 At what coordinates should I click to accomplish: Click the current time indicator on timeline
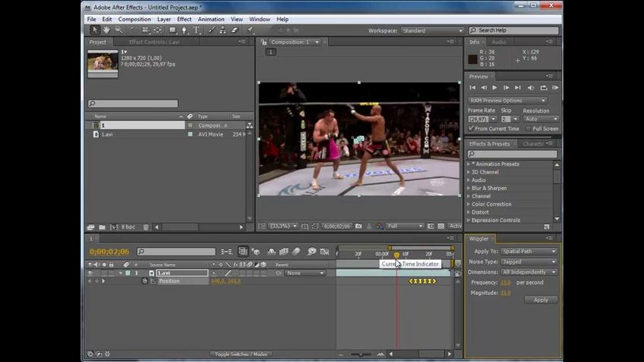point(397,255)
